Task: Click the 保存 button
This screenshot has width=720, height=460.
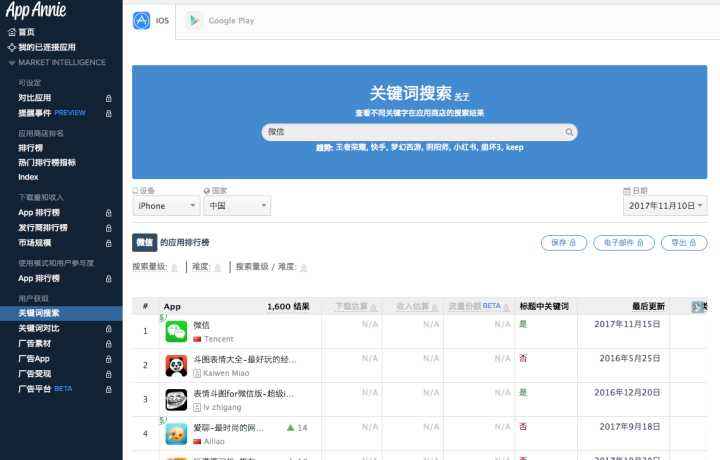Action: pyautogui.click(x=563, y=243)
